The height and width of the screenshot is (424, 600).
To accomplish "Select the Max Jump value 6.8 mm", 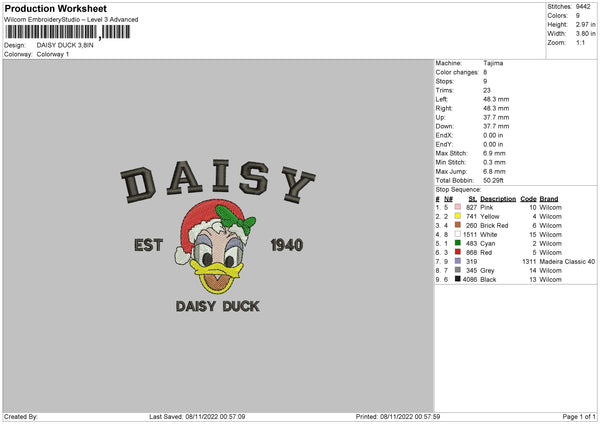I will pos(494,171).
